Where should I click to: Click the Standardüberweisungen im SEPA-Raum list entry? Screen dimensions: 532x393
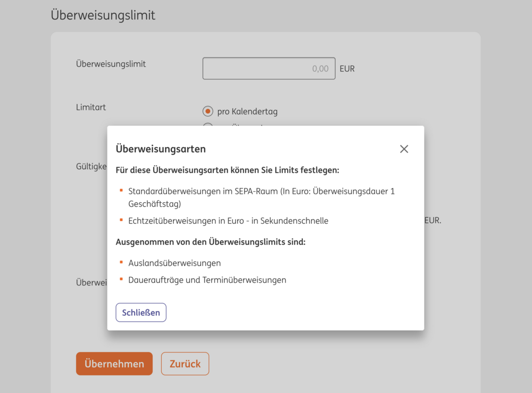tap(261, 197)
